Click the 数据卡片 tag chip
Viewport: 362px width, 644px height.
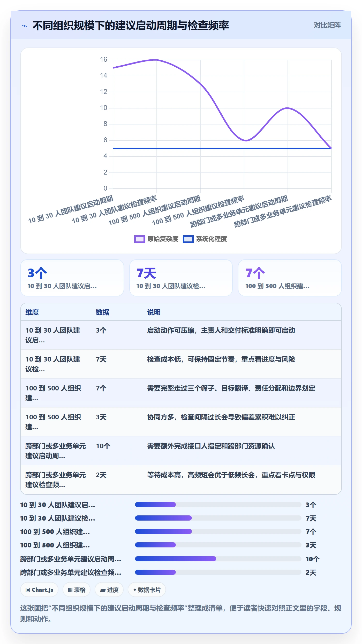click(x=147, y=590)
